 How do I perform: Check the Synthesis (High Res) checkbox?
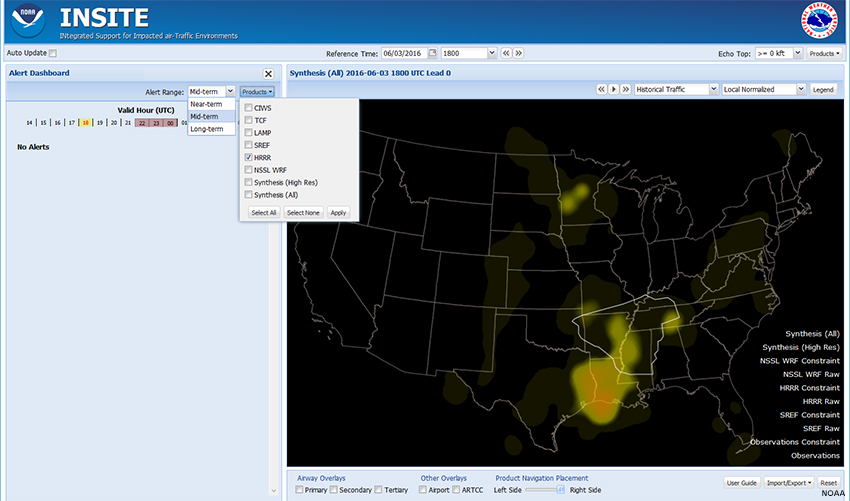click(x=248, y=183)
